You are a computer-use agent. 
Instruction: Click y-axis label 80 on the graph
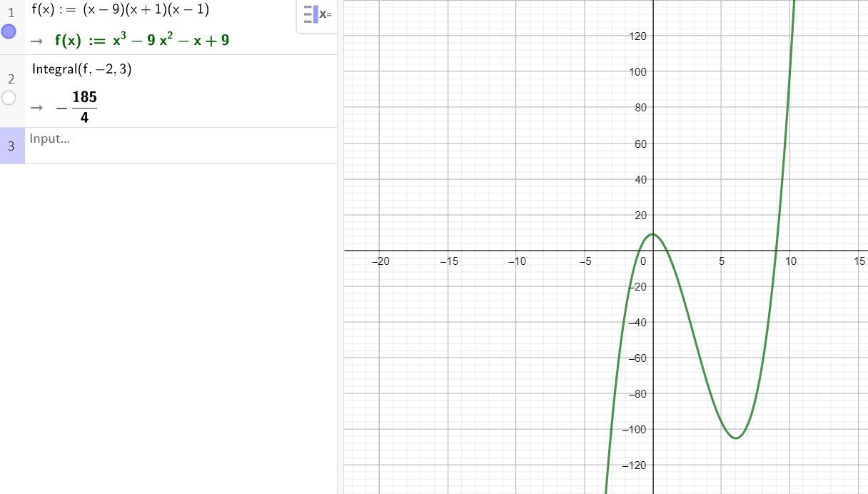click(x=640, y=108)
